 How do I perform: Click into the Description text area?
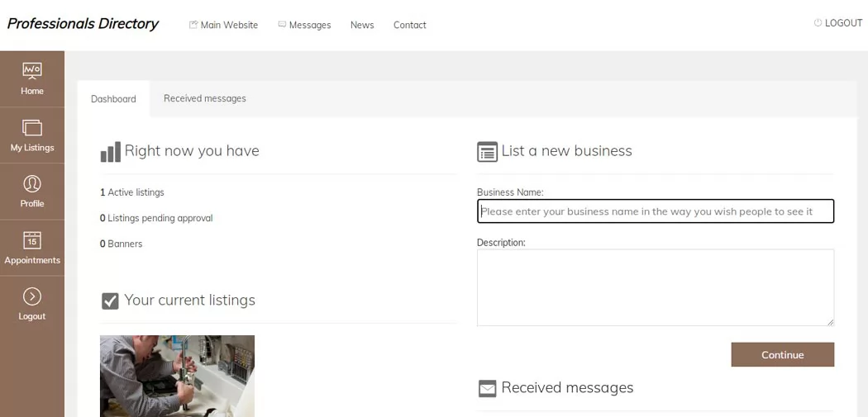[x=656, y=287]
